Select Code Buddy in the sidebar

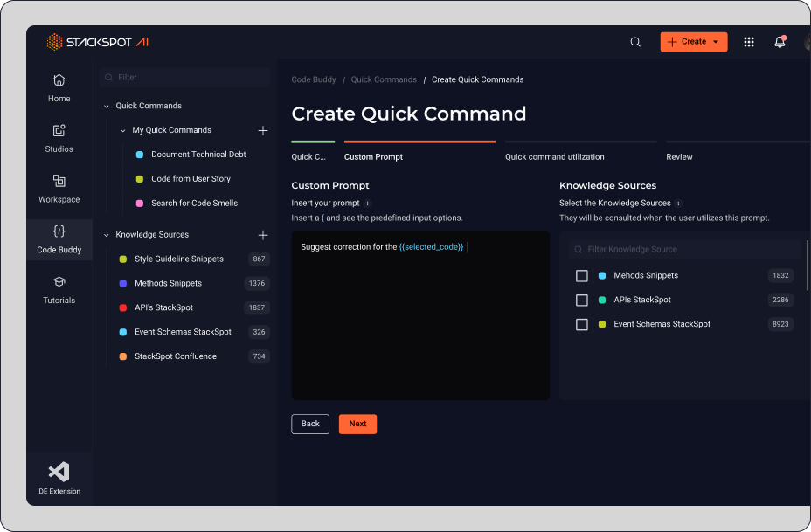click(59, 240)
